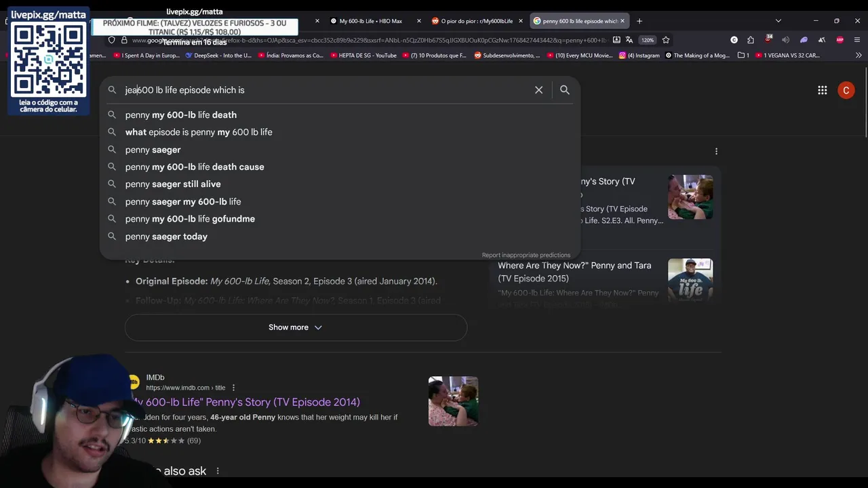This screenshot has width=868, height=488.
Task: Open 'People also ask' three-dot menu
Action: tap(218, 470)
